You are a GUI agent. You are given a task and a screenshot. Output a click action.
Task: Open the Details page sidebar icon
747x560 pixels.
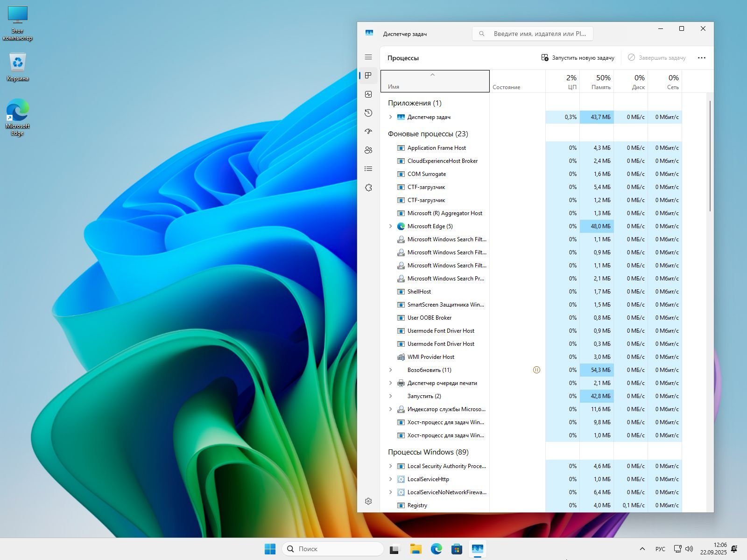[368, 169]
